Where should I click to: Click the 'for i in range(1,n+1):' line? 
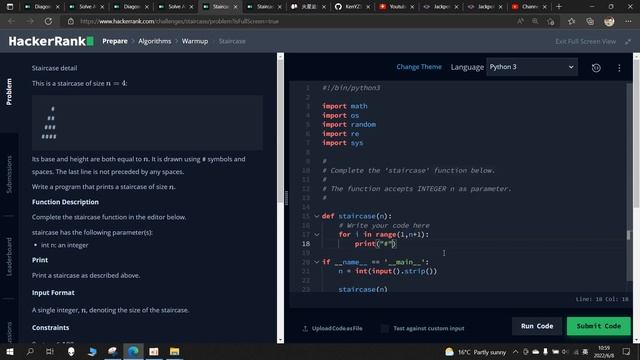click(383, 234)
